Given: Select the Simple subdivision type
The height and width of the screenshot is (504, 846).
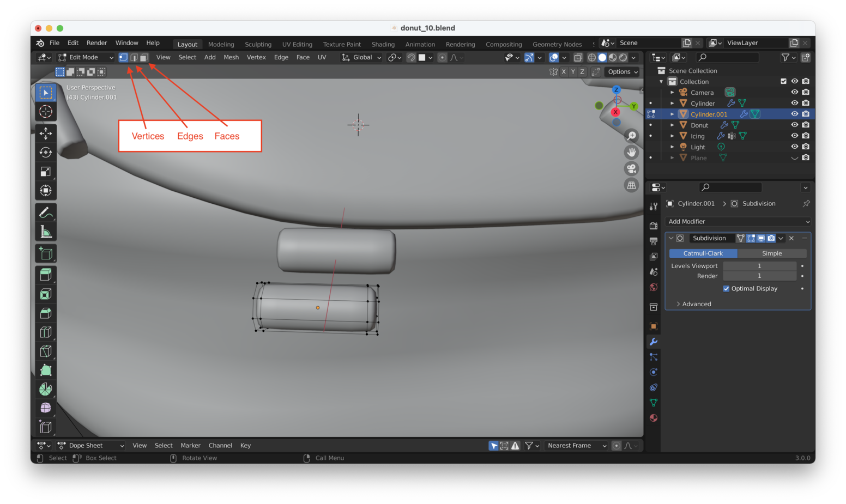Looking at the screenshot, I should coord(771,253).
